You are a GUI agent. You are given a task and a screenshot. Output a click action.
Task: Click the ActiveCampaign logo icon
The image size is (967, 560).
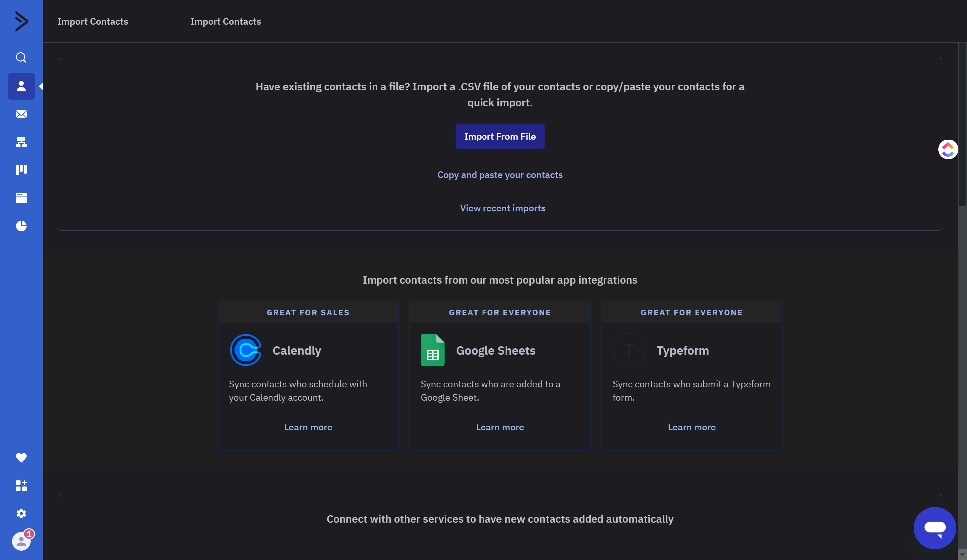coord(22,21)
